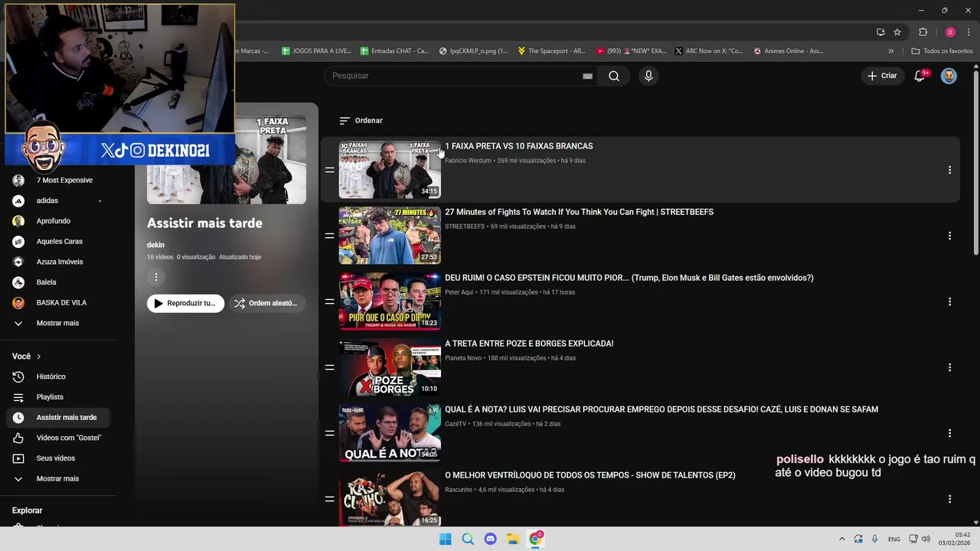Open video title A Treta Entre Poze e Borges Explicada

[529, 344]
